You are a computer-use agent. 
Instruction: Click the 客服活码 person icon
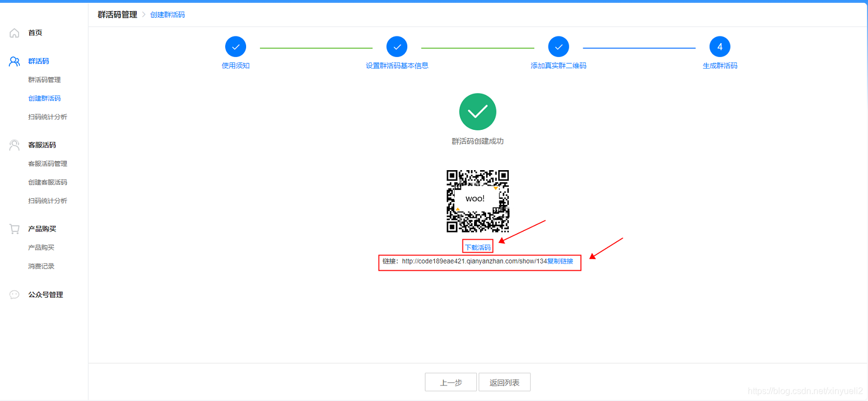click(14, 145)
